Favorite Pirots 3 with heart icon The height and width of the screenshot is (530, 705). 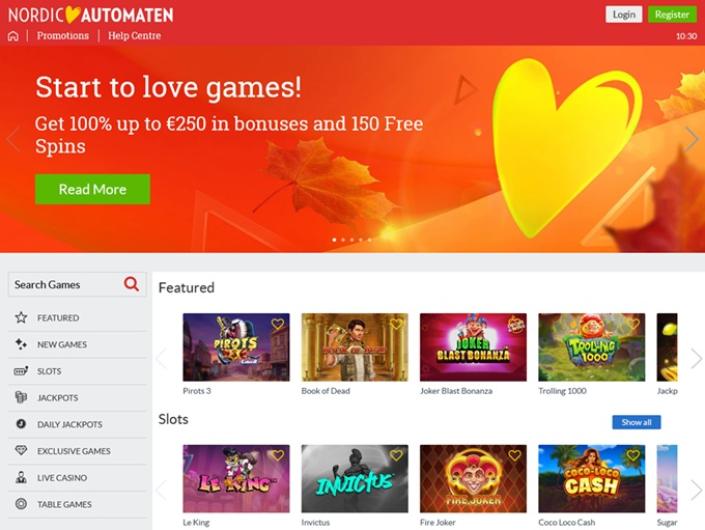278,324
